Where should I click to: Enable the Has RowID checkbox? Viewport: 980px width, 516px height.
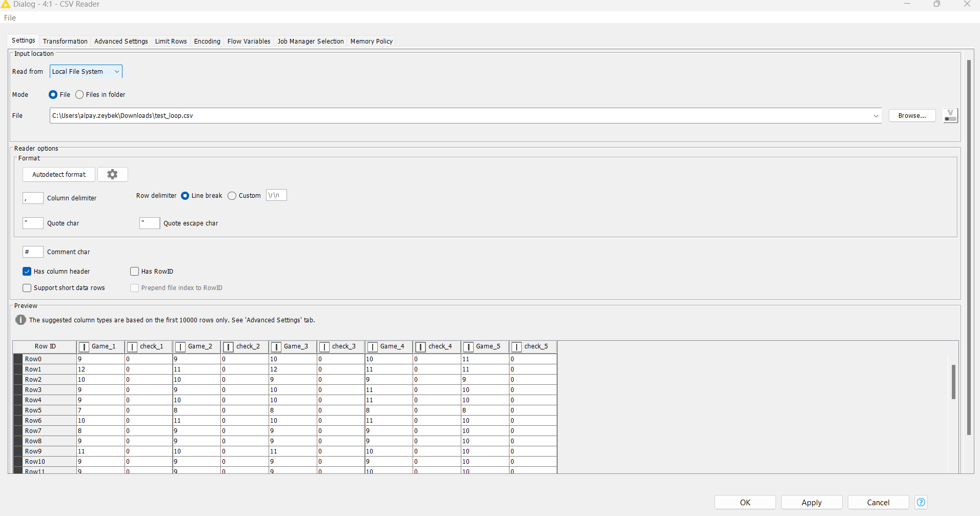[135, 272]
